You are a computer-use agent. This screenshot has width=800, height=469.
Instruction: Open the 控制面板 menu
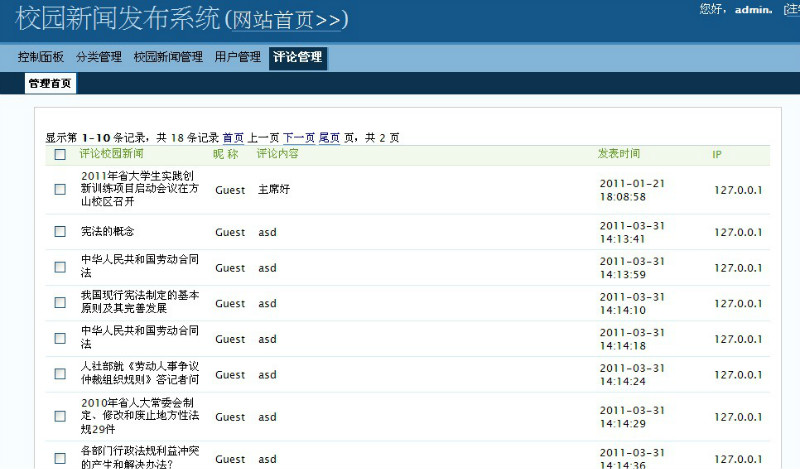pos(41,57)
